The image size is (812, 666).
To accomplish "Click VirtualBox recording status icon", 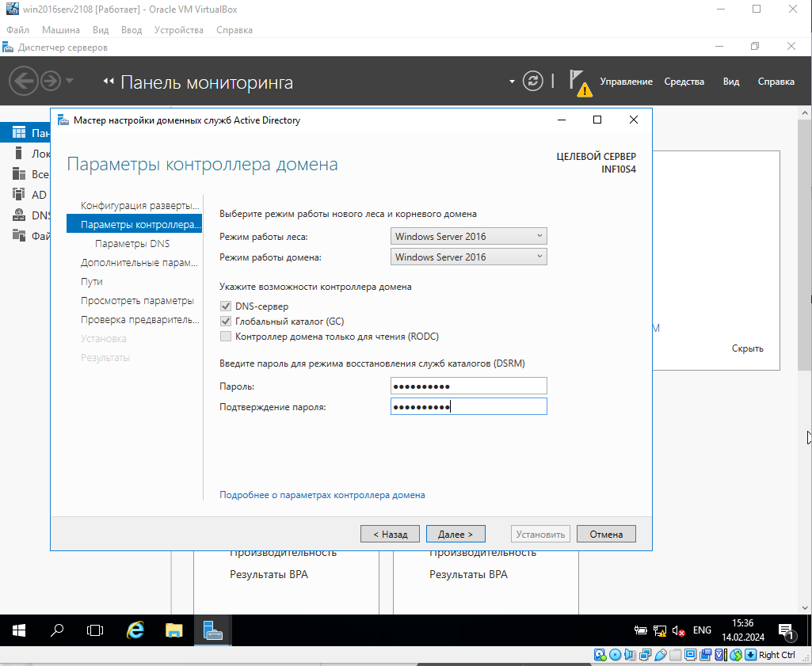I will click(706, 655).
